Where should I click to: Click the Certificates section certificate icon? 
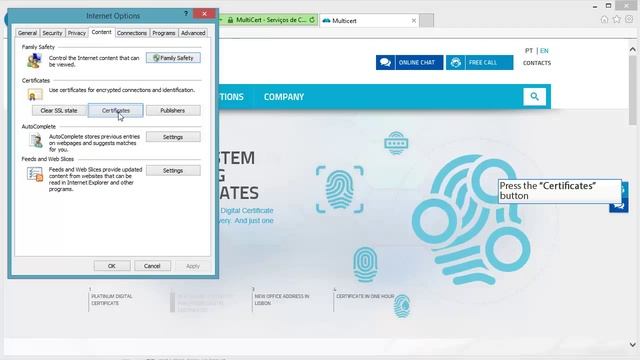pyautogui.click(x=35, y=95)
